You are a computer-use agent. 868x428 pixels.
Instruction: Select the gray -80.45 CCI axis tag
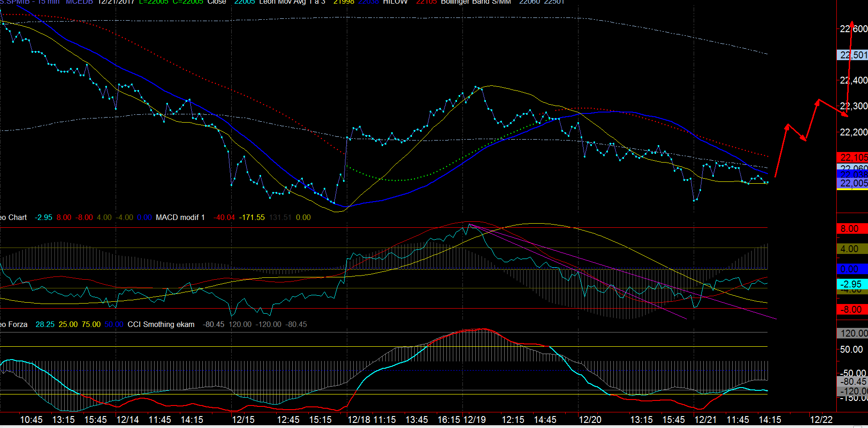(852, 381)
